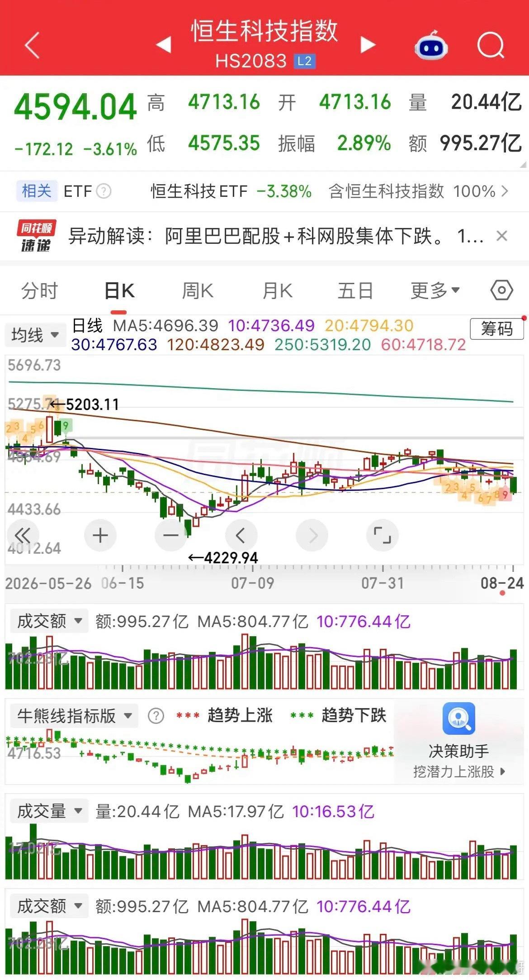Select the 08-24 date marker
Screen dimensions: 529x980
pos(502,583)
